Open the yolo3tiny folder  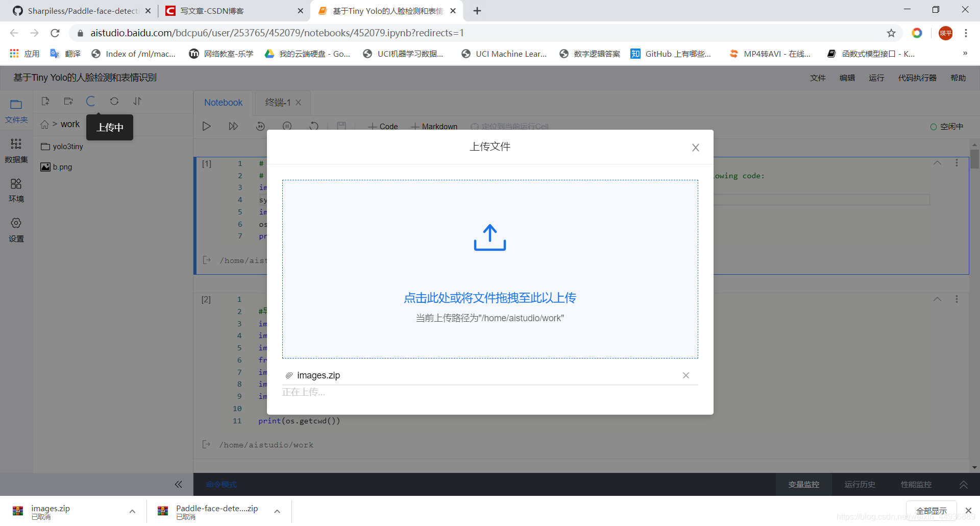click(x=62, y=147)
